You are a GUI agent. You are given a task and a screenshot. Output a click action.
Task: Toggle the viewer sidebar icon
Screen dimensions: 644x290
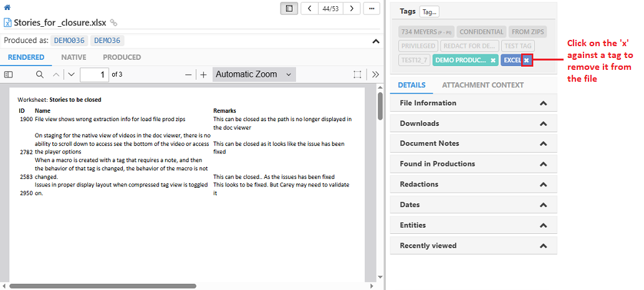[x=9, y=74]
